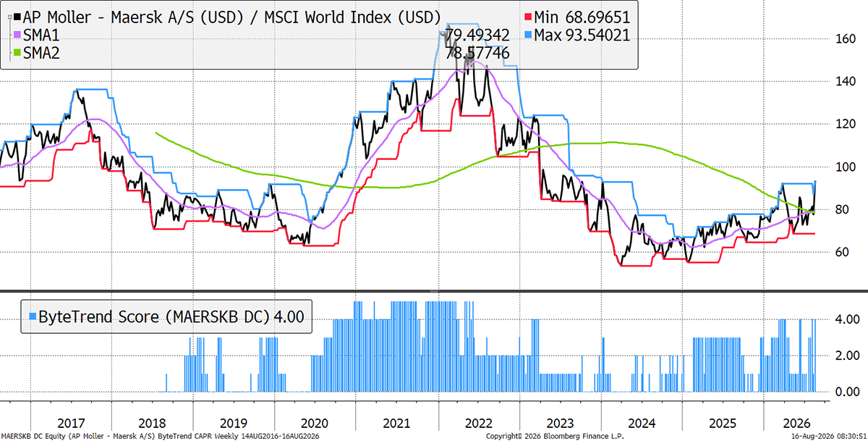868x441 pixels.
Task: Click the SMA1 value 79.49342
Action: pyautogui.click(x=477, y=35)
